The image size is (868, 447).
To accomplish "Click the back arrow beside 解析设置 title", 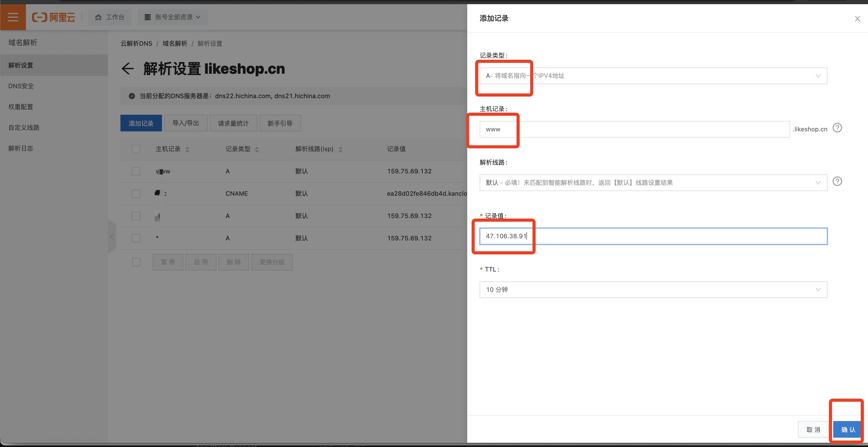I will point(128,69).
